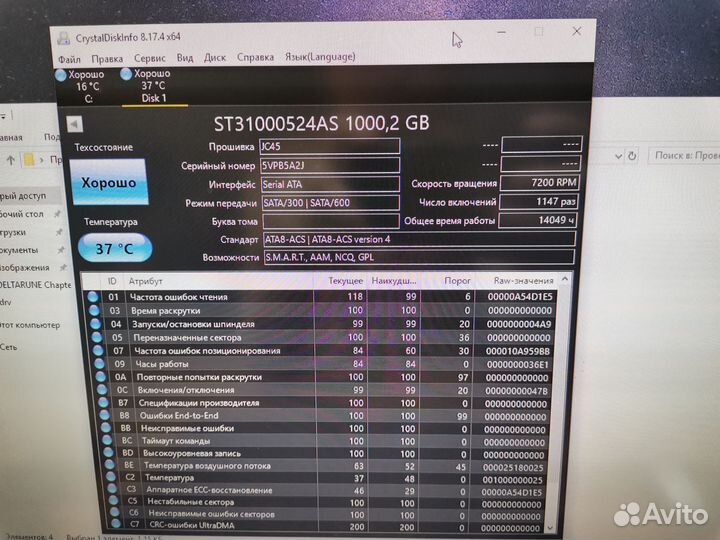Click status circle of row 09 Часы работы
Image resolution: width=720 pixels, height=540 pixels.
[x=100, y=364]
